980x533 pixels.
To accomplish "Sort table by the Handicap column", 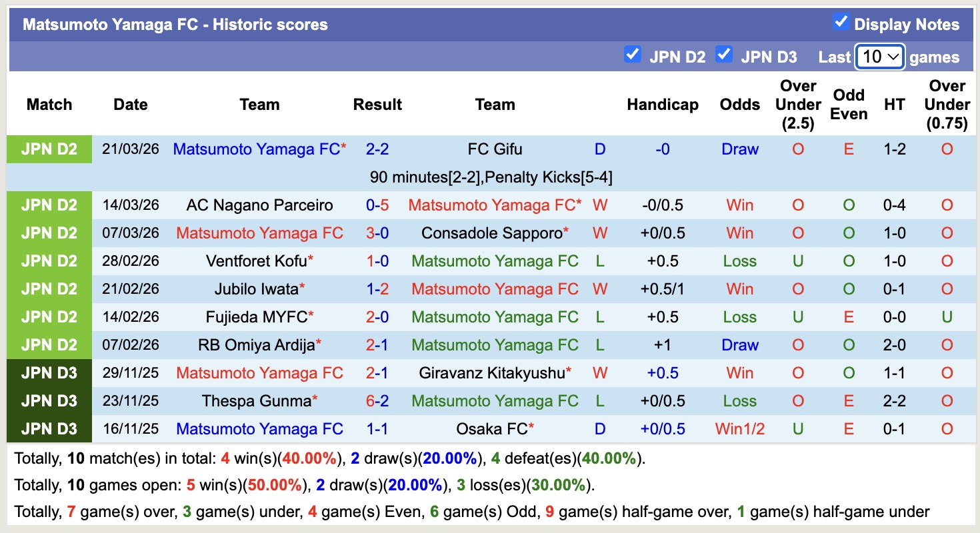I will coord(662,105).
